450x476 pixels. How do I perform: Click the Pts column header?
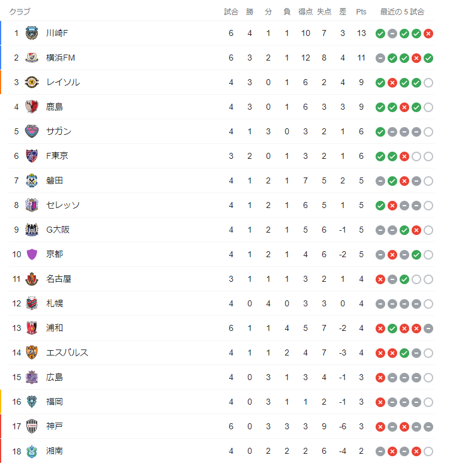tap(361, 11)
